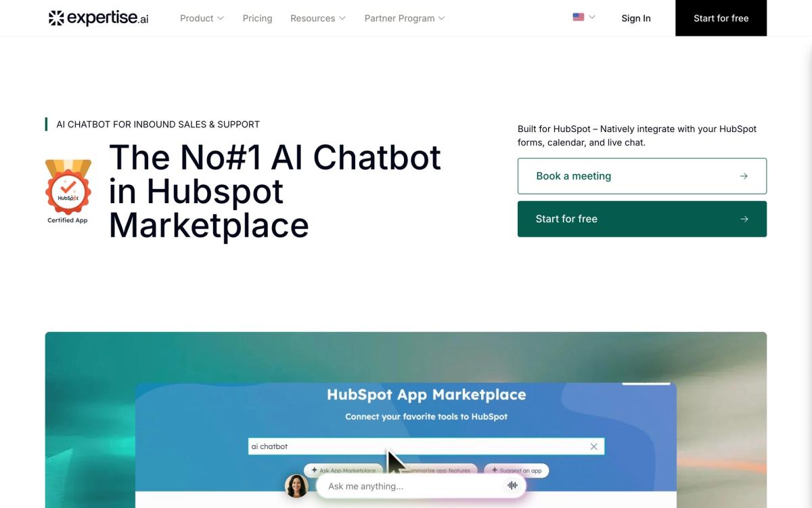Click the ai chatbot search field

click(426, 446)
